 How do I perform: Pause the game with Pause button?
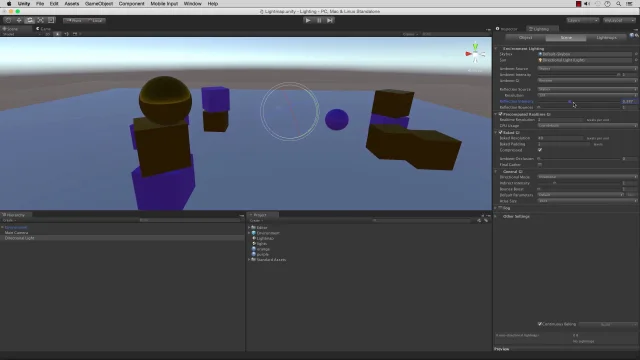(319, 20)
